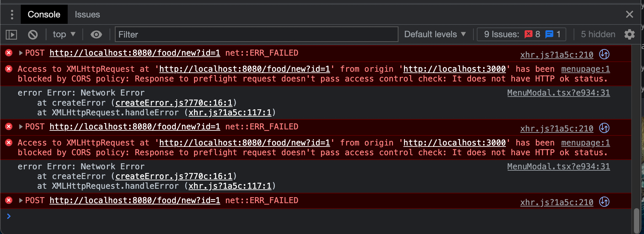The image size is (644, 234).
Task: Create a live expression with the eye icon
Action: pos(96,34)
